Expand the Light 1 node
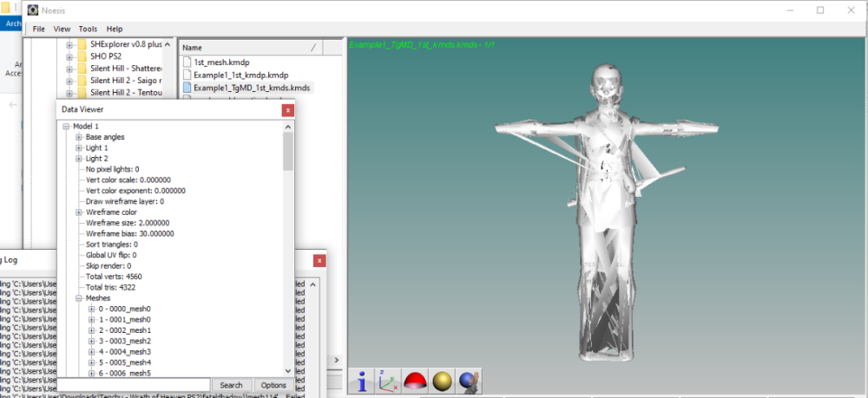Screen dimensions: 868x398 79,147
